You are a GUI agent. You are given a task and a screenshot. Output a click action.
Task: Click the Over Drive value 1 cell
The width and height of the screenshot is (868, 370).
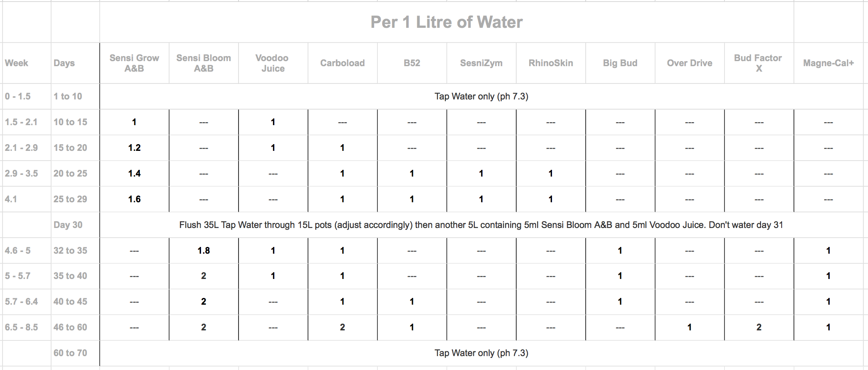coord(689,327)
